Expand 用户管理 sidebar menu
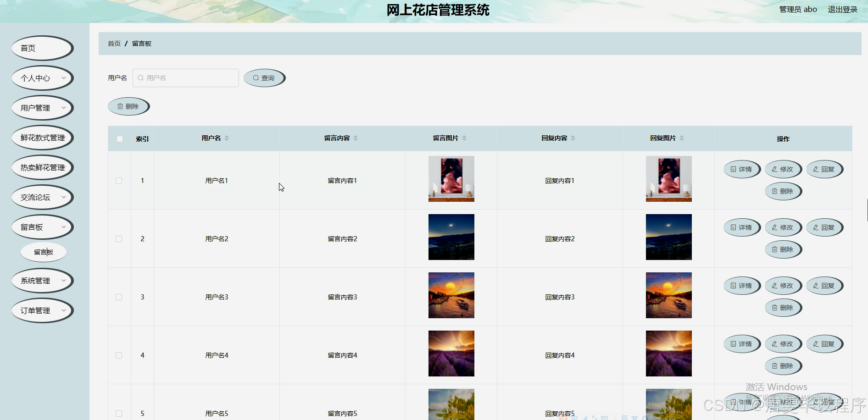 click(x=42, y=108)
